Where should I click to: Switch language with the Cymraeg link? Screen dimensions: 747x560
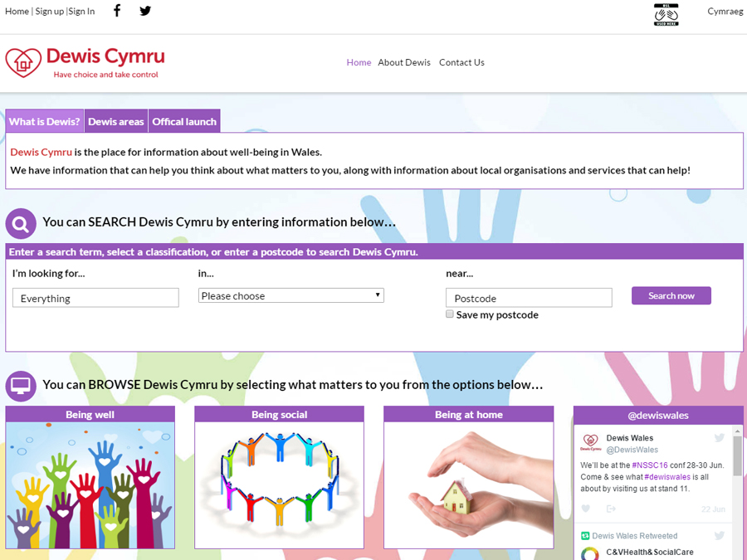725,11
